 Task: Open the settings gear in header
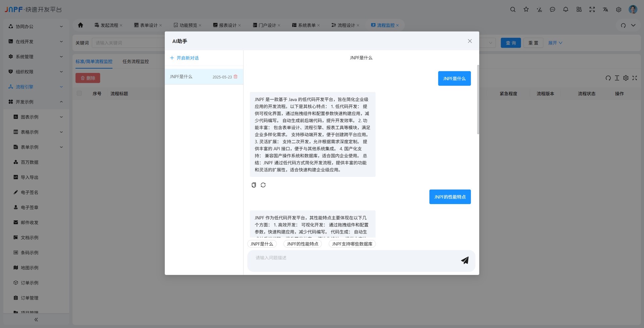tap(619, 9)
